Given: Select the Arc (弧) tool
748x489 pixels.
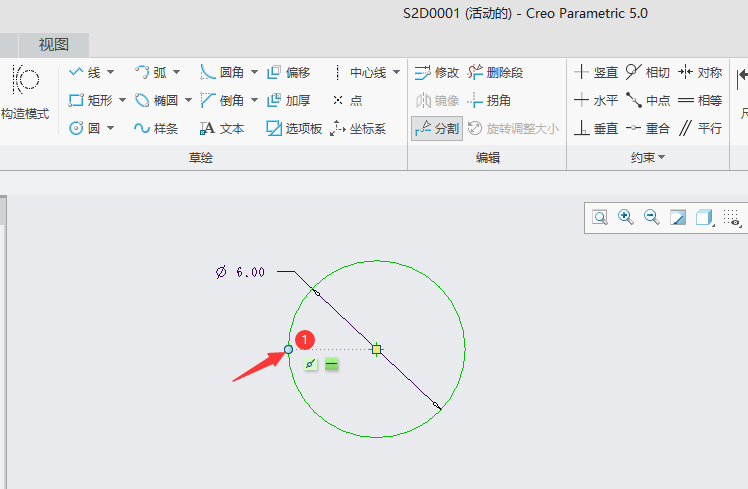Looking at the screenshot, I should click(151, 73).
